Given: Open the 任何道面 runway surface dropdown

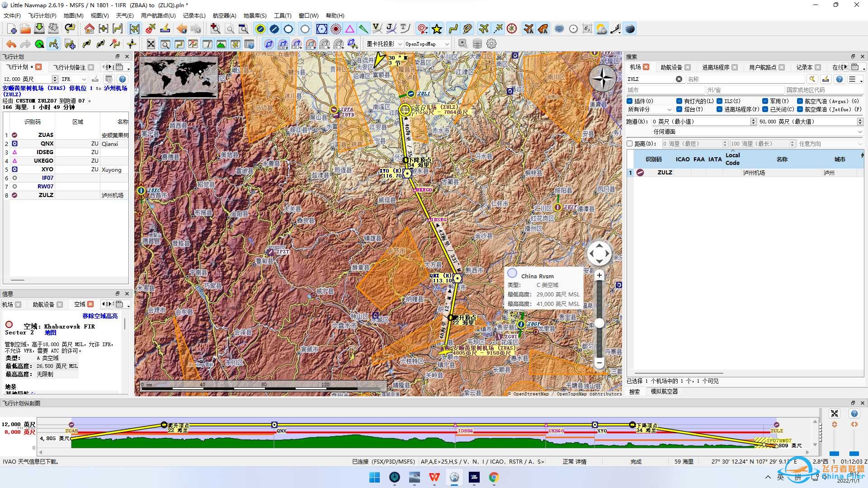Looking at the screenshot, I should coord(758,131).
